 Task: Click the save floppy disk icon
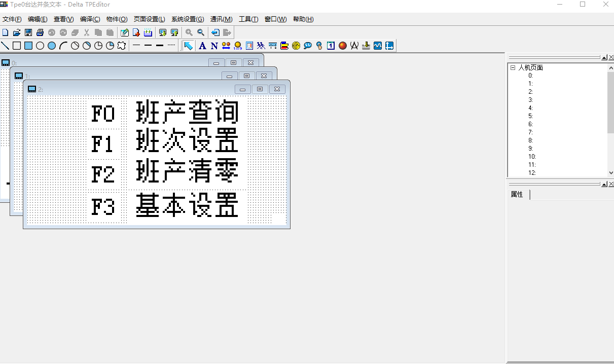28,32
